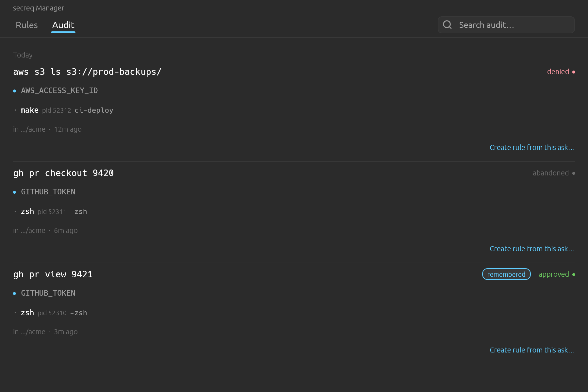The width and height of the screenshot is (588, 392).
Task: Click the secreq Manager title
Action: (39, 8)
